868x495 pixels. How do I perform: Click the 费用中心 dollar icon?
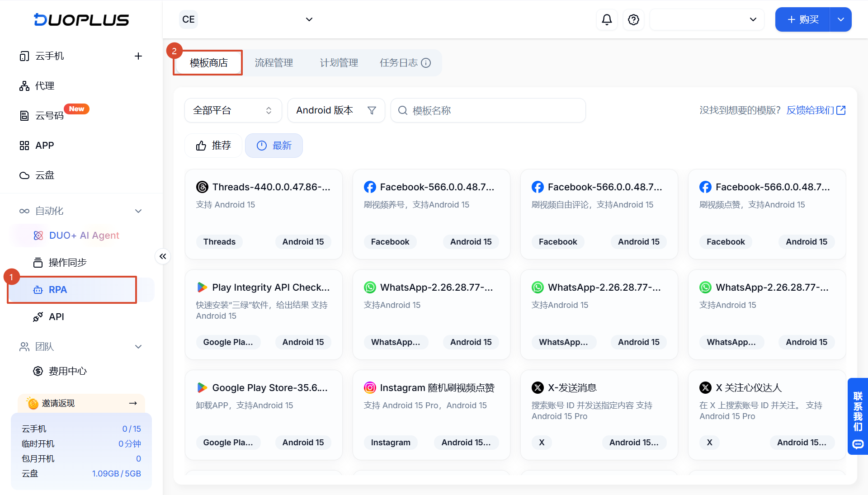[38, 371]
